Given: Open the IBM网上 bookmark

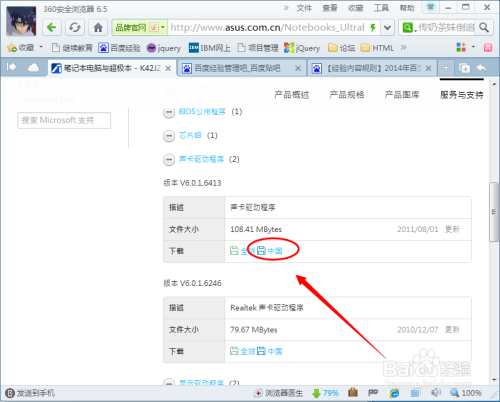Looking at the screenshot, I should click(x=210, y=48).
